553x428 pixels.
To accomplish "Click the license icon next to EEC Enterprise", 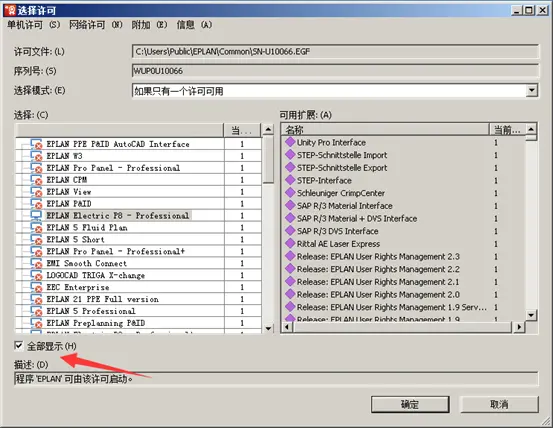I will coord(36,287).
